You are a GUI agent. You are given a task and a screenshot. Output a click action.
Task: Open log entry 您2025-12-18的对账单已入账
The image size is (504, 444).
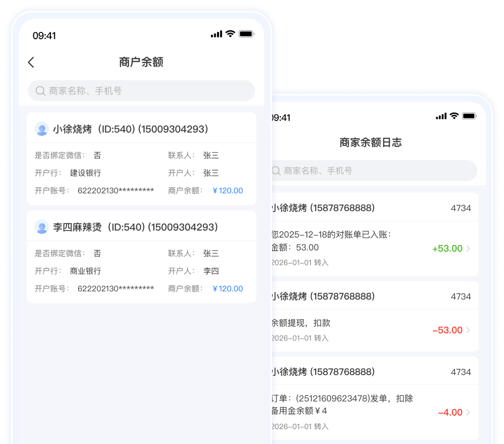332,235
